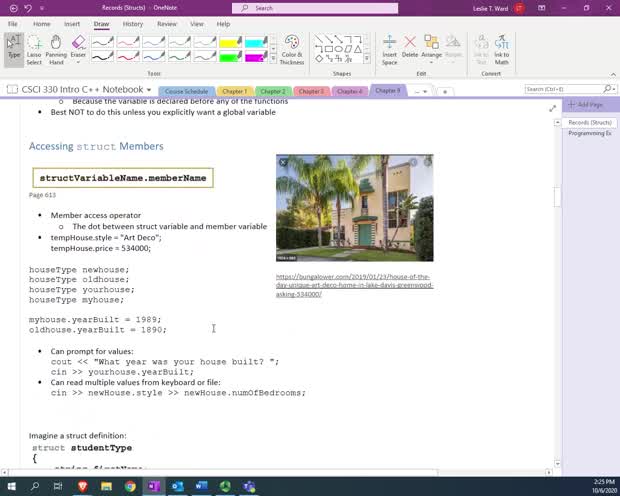Choose the Panning Hand tool
The height and width of the screenshot is (496, 620).
pyautogui.click(x=56, y=48)
